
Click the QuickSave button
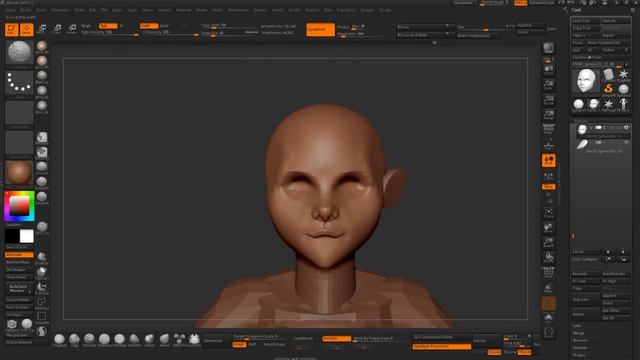tap(464, 3)
